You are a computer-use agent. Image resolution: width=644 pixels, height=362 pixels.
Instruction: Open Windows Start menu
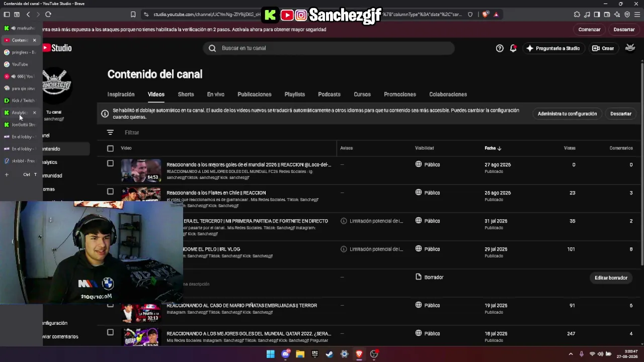[x=271, y=354]
